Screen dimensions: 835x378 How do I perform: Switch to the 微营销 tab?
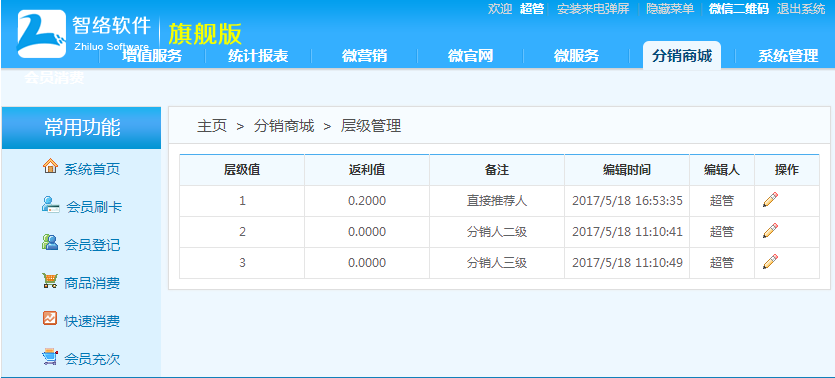click(364, 56)
